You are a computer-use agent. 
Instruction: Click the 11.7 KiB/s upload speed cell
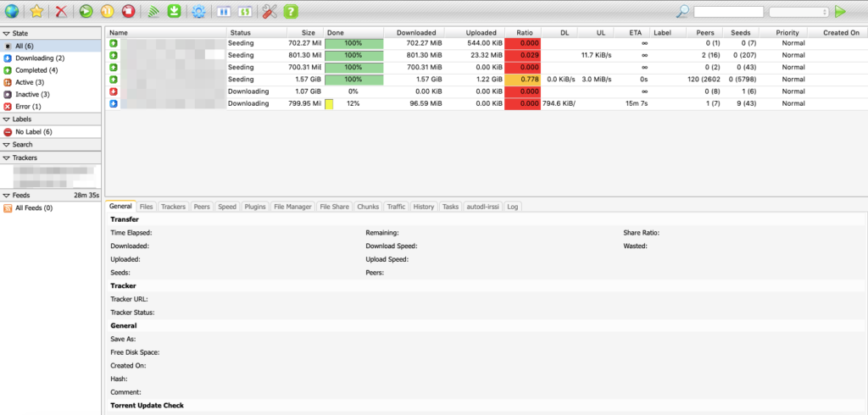click(x=596, y=55)
